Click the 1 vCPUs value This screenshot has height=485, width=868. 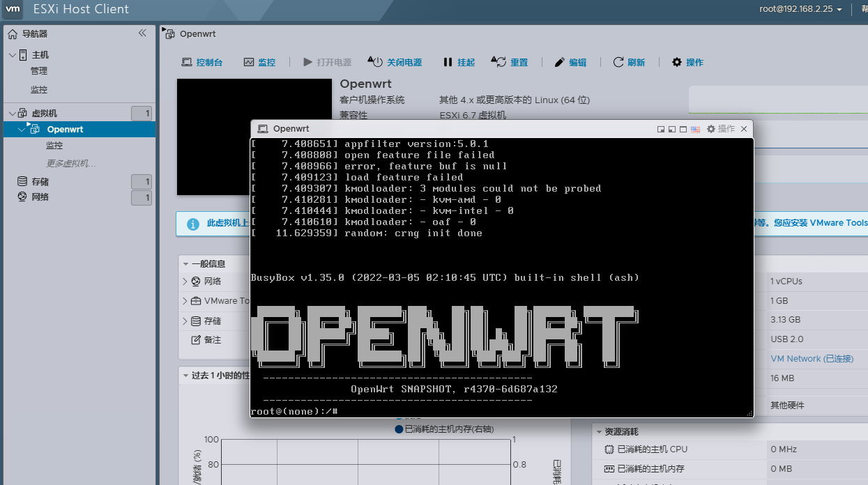coord(786,282)
